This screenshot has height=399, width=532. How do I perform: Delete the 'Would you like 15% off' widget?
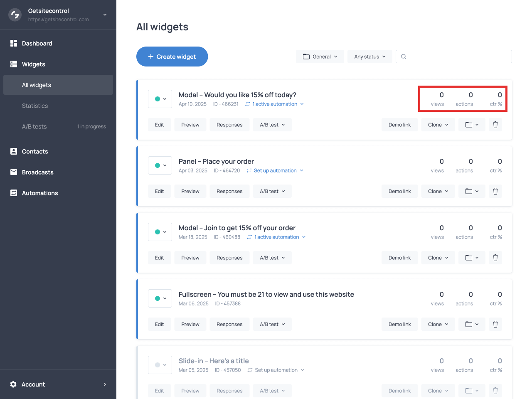coord(495,125)
